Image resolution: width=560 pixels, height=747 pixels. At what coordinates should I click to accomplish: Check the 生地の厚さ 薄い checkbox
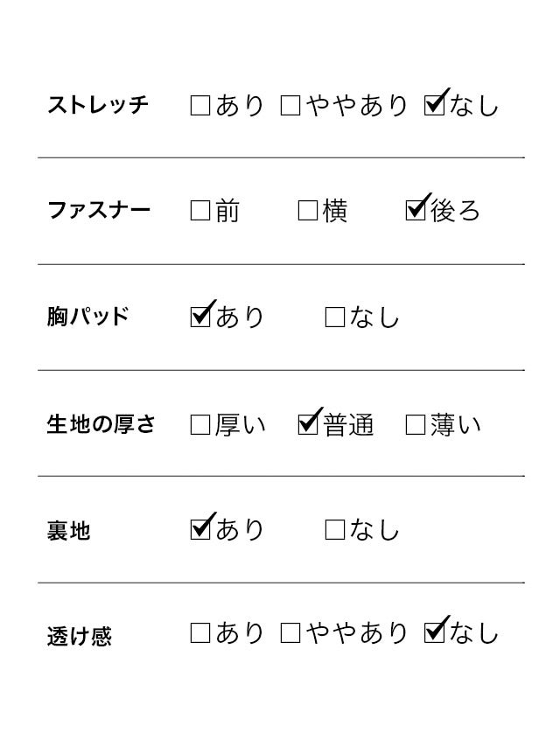click(x=416, y=425)
